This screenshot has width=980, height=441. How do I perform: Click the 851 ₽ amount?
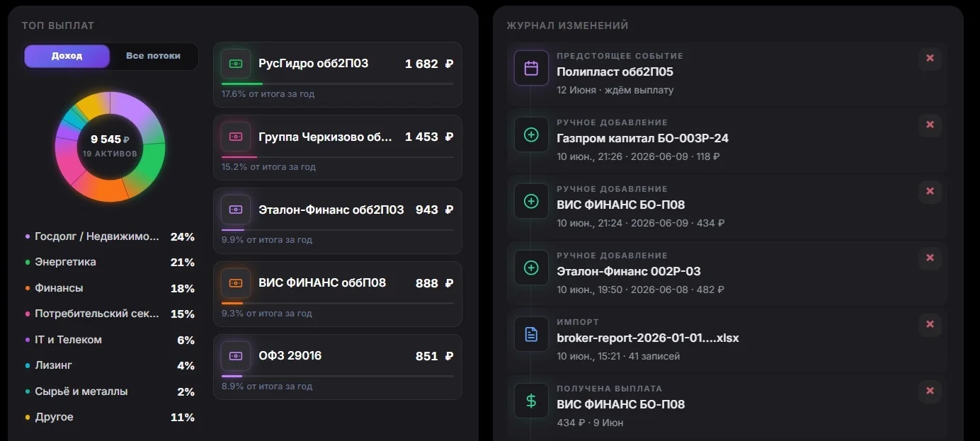click(435, 356)
